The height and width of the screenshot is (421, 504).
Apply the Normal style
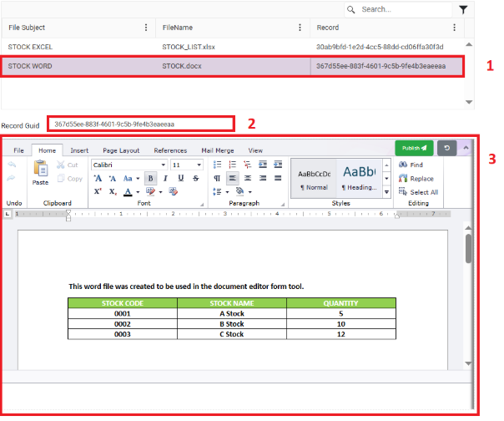[x=314, y=178]
